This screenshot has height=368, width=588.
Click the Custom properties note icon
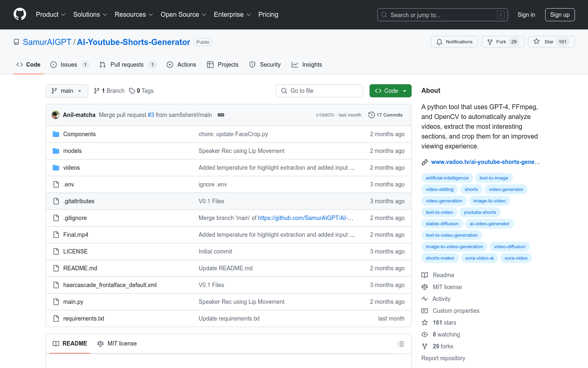[x=425, y=311]
